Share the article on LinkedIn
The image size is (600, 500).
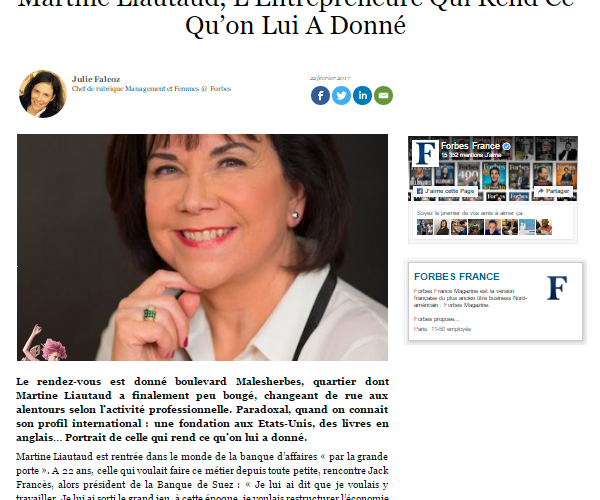(362, 95)
